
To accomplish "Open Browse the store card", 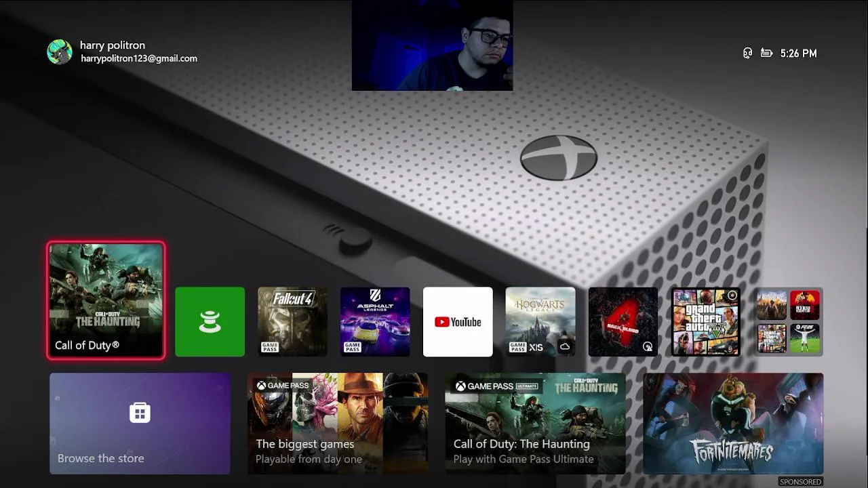I will (x=140, y=424).
